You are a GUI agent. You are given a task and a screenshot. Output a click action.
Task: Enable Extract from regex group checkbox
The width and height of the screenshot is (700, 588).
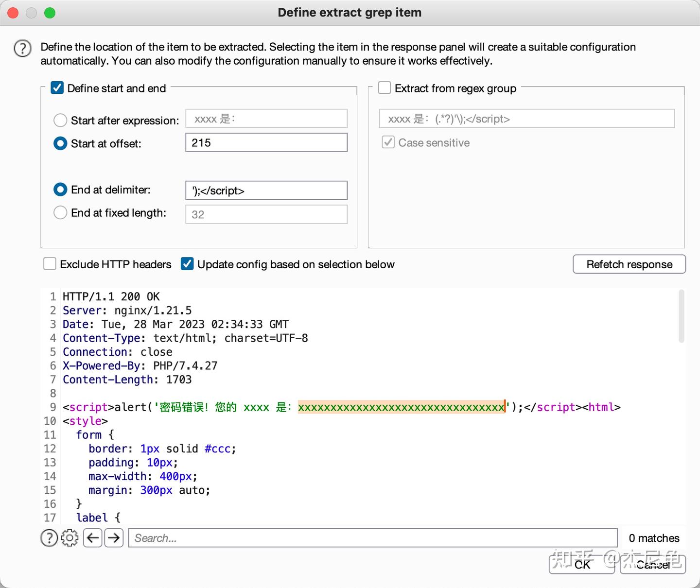pos(385,88)
